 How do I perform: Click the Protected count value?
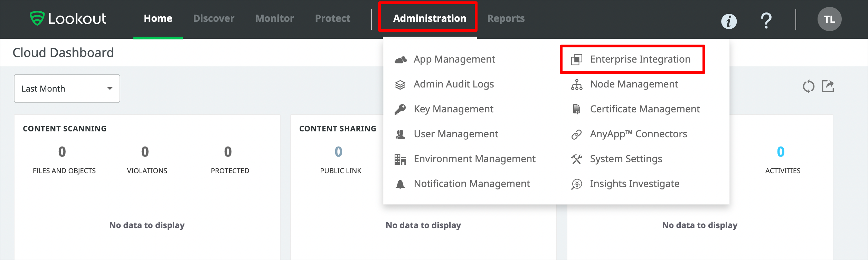228,152
